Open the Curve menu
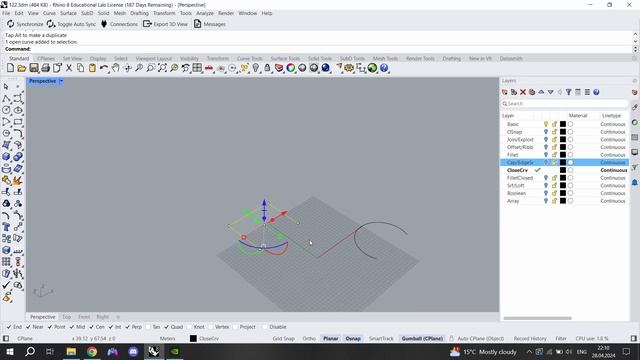The image size is (640, 360). (49, 13)
